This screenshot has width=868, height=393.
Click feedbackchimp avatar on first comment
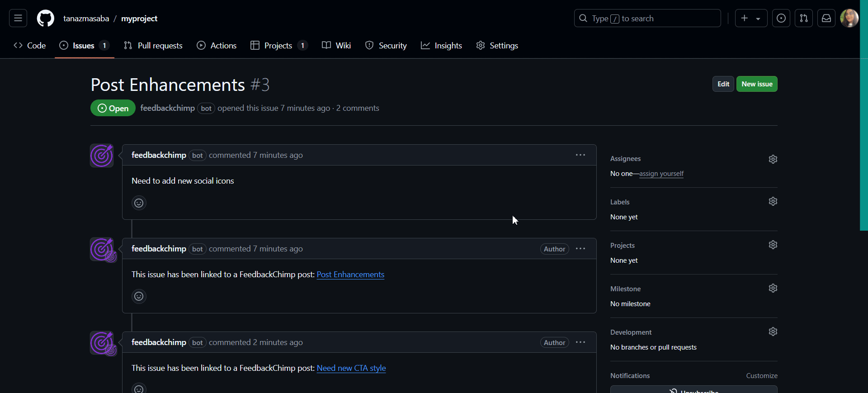102,156
